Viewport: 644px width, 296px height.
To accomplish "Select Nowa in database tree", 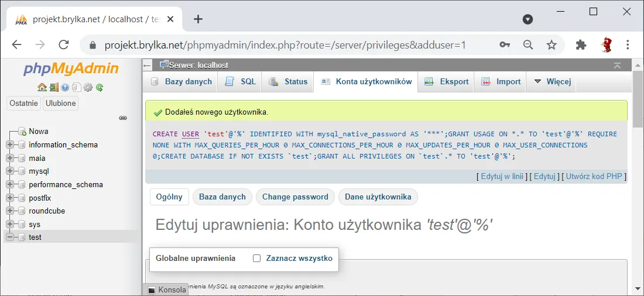I will (x=38, y=132).
